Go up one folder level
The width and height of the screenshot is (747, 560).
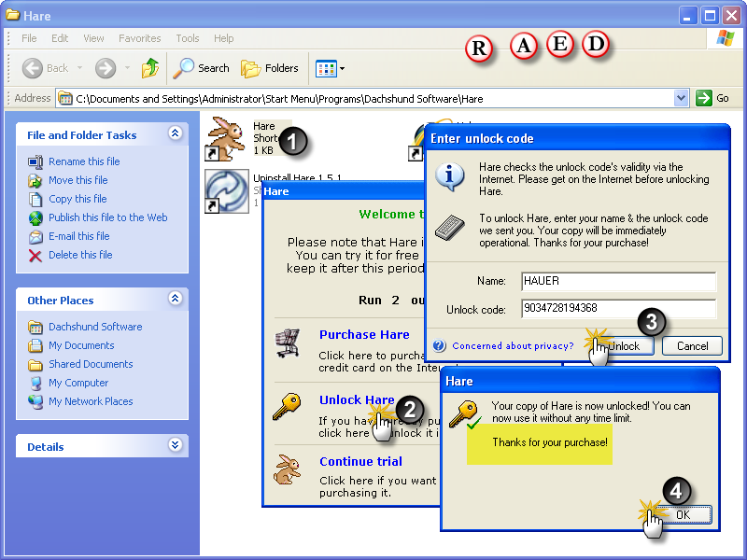(150, 68)
